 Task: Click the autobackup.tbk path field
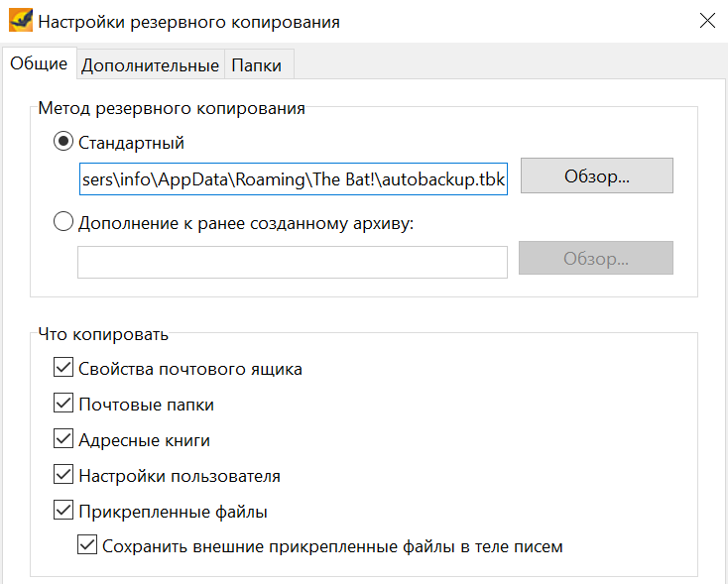pyautogui.click(x=293, y=178)
